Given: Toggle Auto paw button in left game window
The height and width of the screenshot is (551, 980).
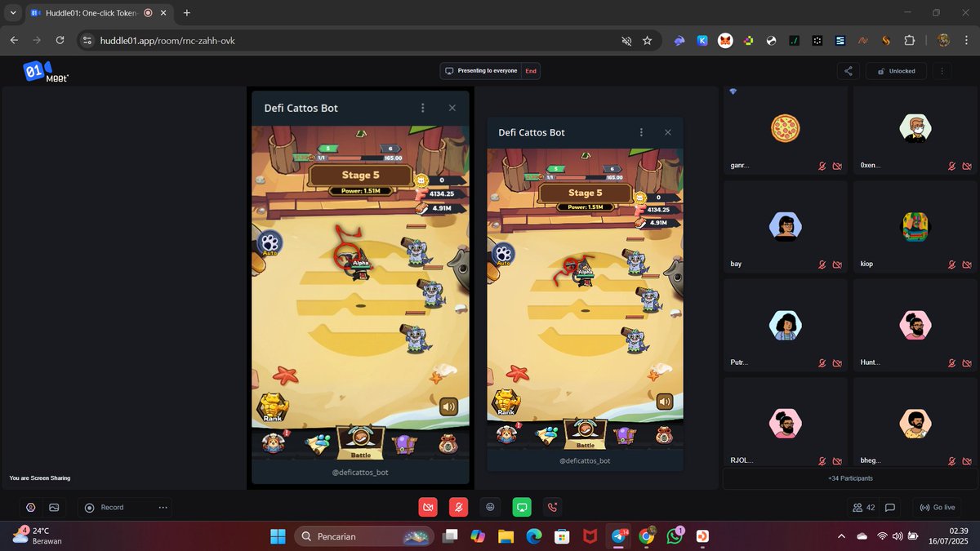Looking at the screenshot, I should (x=269, y=242).
